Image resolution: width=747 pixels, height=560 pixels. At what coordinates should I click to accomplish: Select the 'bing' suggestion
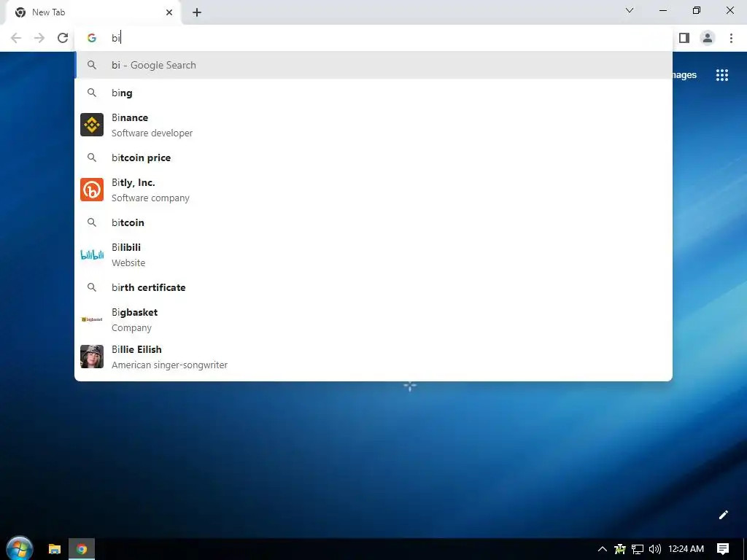pos(373,93)
